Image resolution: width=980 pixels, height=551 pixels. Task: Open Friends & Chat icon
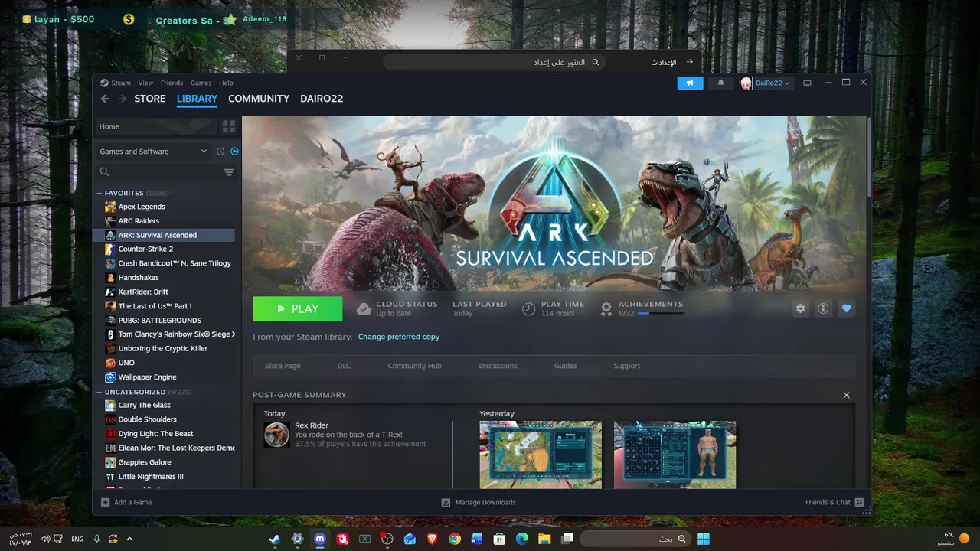[859, 502]
